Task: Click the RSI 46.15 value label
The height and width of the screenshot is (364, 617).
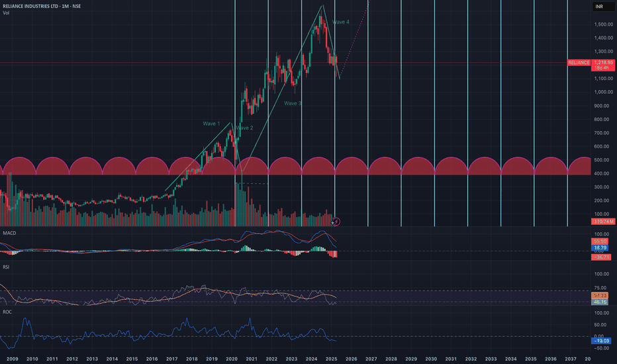Action: pyautogui.click(x=600, y=302)
